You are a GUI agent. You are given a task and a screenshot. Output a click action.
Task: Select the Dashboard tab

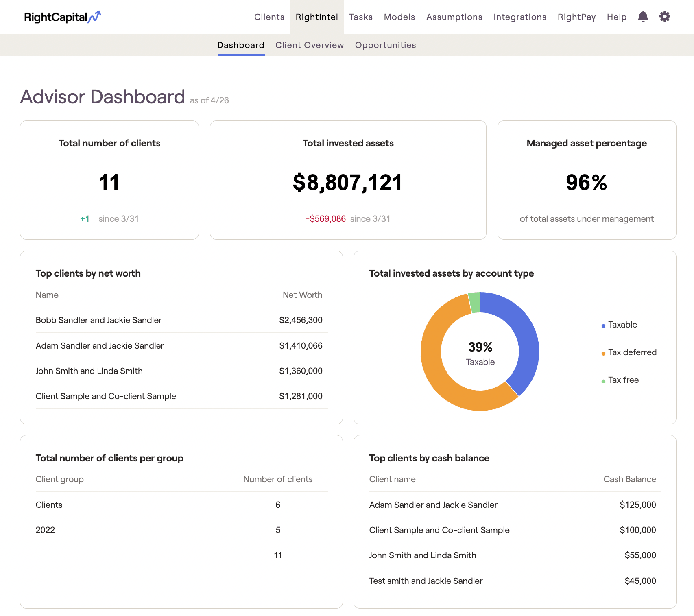(240, 45)
